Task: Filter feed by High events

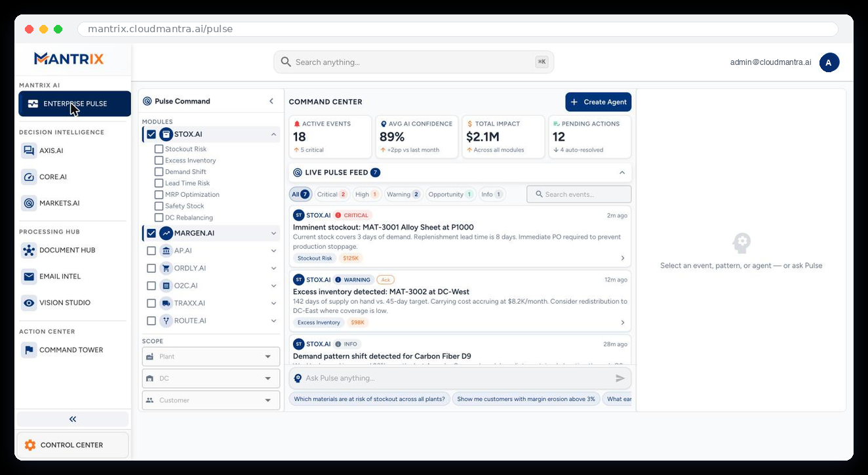Action: tap(366, 194)
